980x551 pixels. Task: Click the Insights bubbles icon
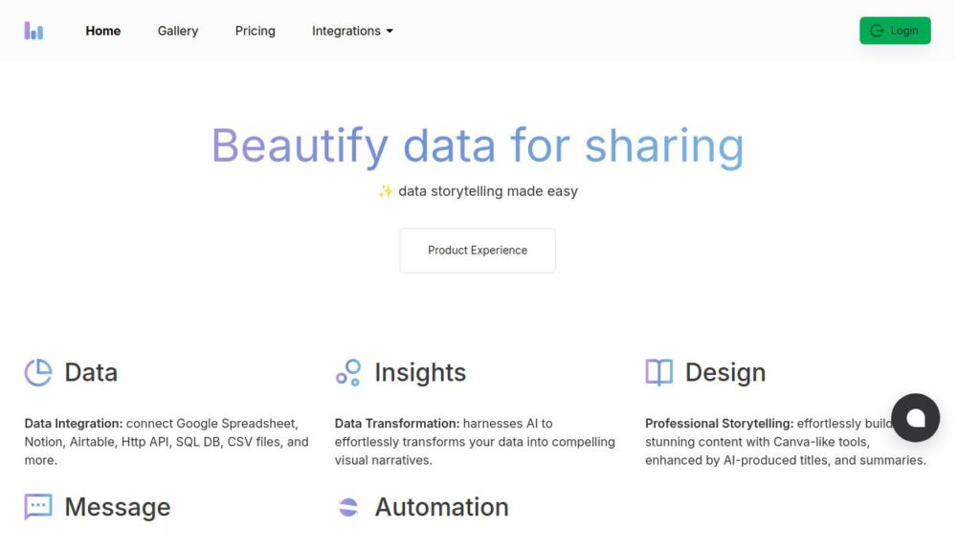348,372
